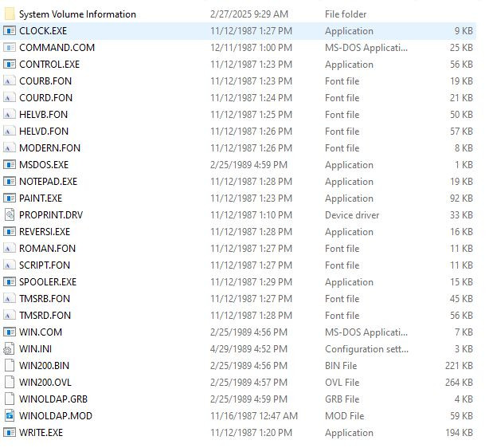This screenshot has width=489, height=448.
Task: Click the SPOOLER.EXE application icon
Action: point(10,282)
